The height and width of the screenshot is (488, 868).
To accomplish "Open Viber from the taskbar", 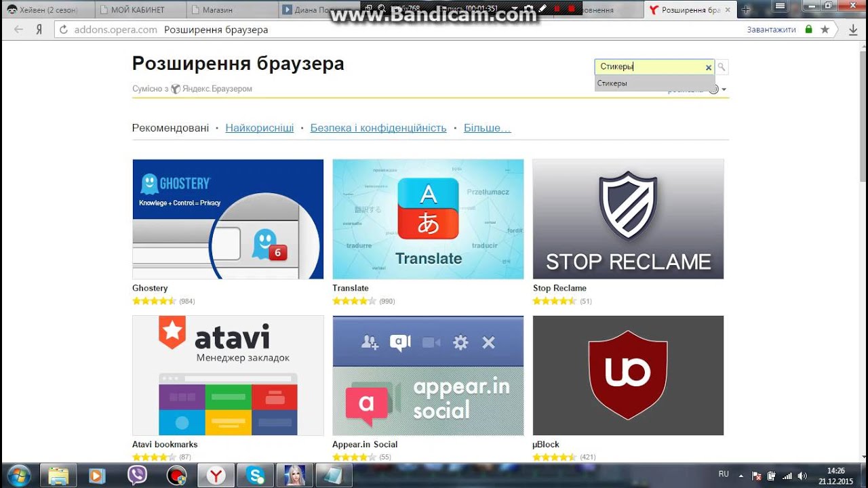I will pos(138,475).
